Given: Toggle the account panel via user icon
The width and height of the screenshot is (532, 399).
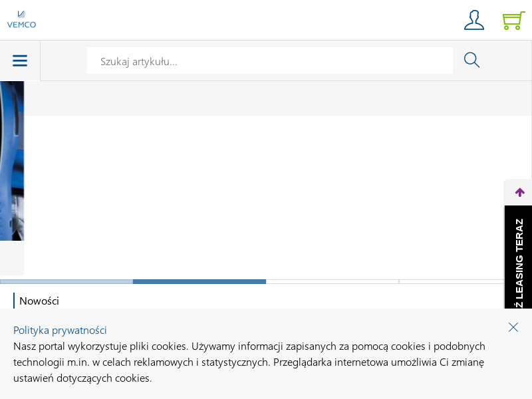Looking at the screenshot, I should 474,20.
